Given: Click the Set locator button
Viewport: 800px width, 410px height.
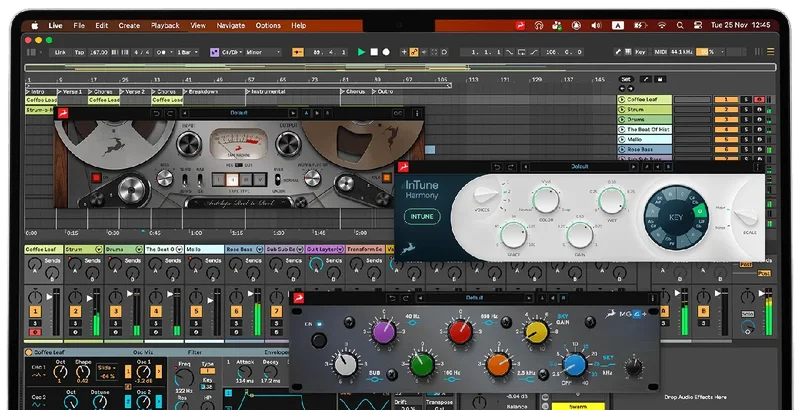Looking at the screenshot, I should click(x=626, y=80).
